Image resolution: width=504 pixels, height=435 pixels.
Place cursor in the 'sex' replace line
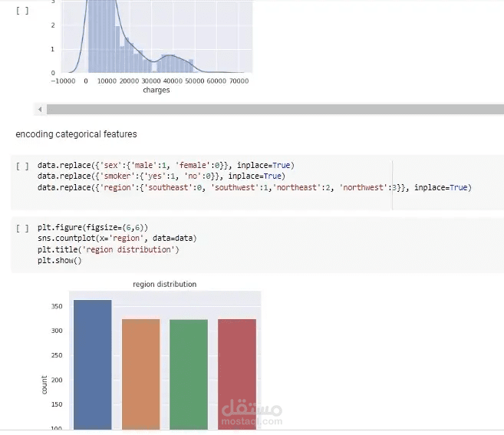pos(166,166)
